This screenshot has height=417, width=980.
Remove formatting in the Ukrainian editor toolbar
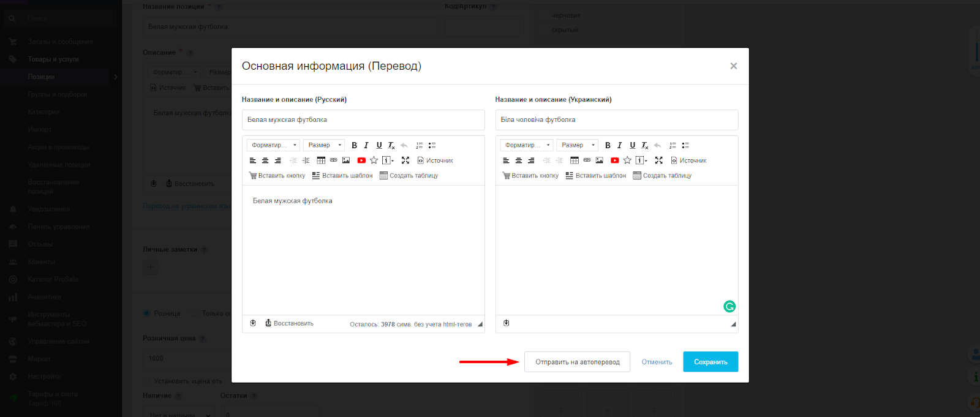tap(645, 145)
